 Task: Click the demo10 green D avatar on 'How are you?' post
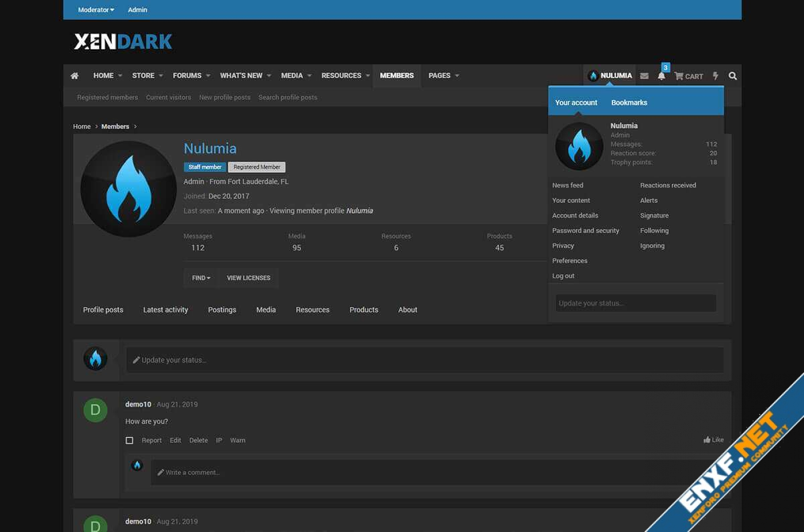(x=95, y=409)
